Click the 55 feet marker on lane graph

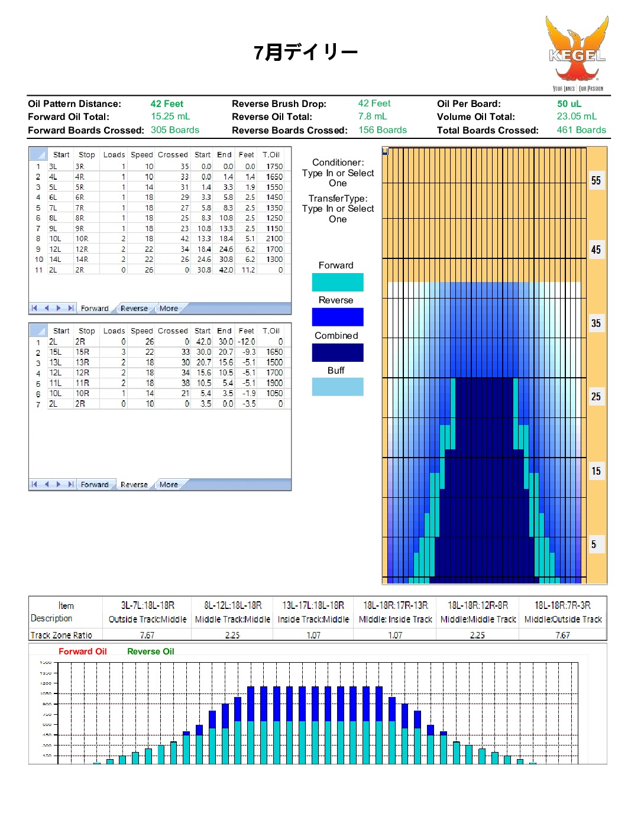pos(596,180)
